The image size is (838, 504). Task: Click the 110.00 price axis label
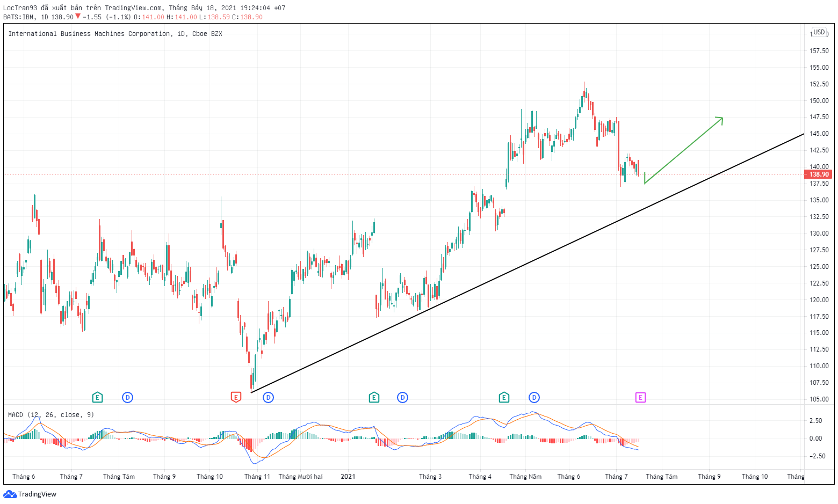tap(819, 366)
